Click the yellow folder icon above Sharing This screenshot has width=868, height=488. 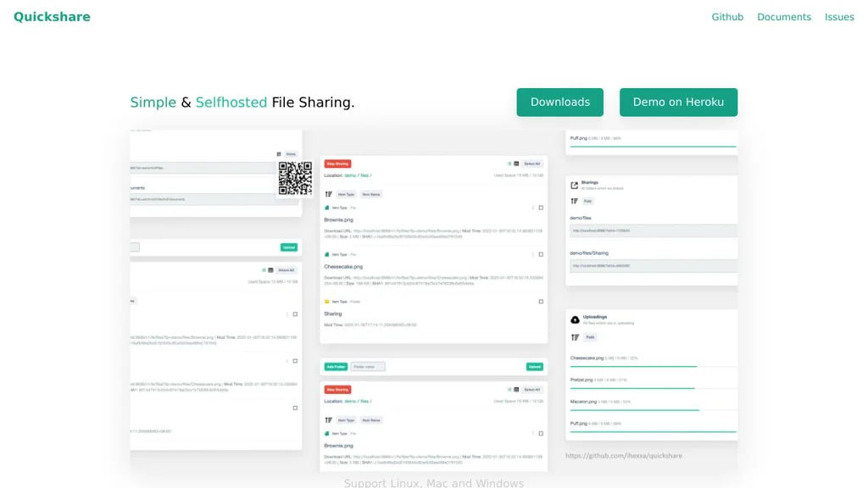click(x=326, y=302)
